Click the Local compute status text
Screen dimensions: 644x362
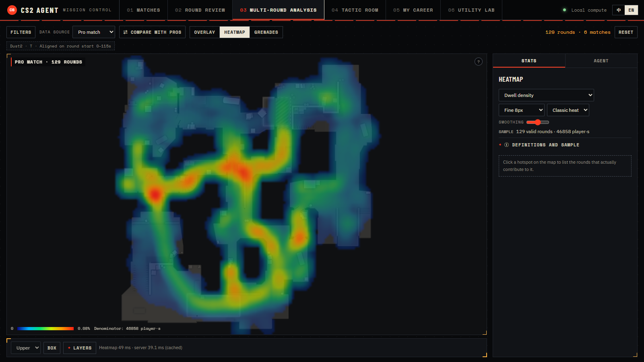589,10
